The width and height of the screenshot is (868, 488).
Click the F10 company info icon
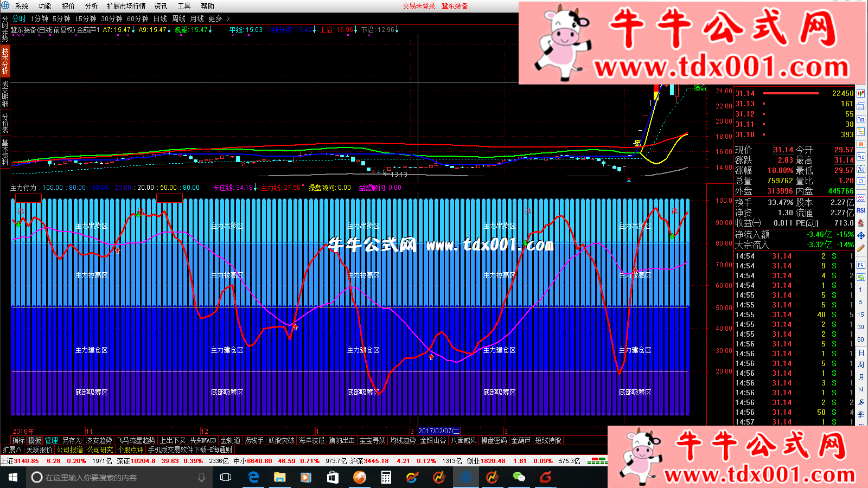pyautogui.click(x=861, y=119)
